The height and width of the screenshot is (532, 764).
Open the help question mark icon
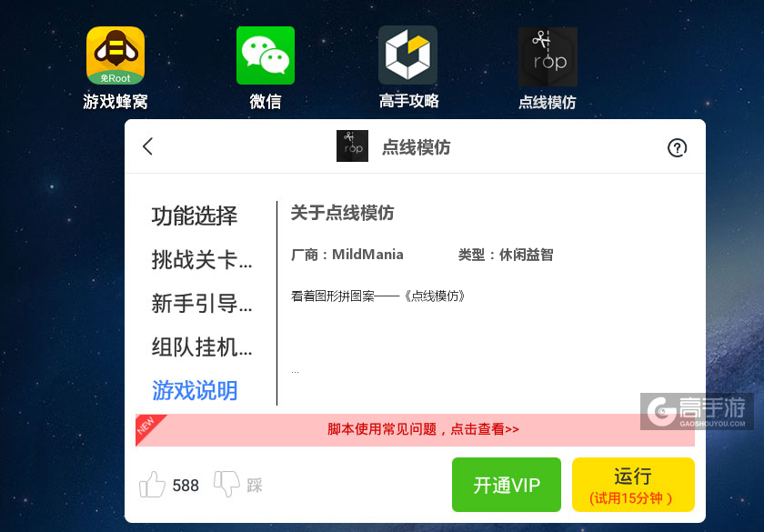point(677,147)
